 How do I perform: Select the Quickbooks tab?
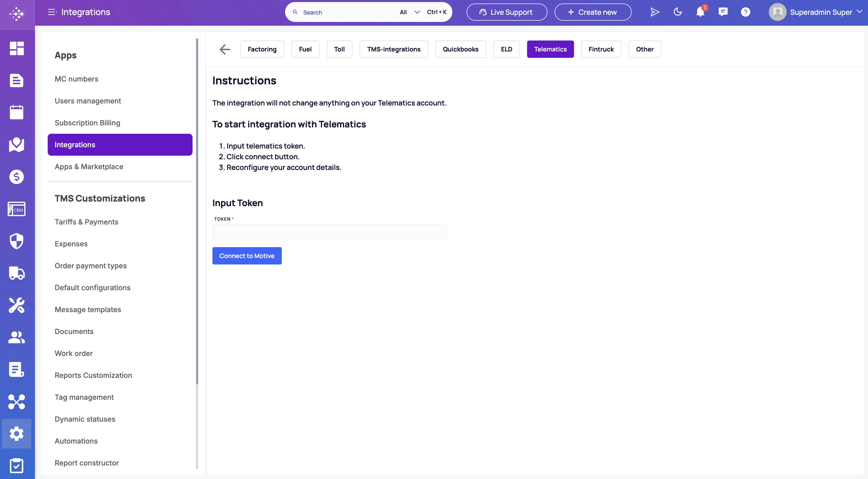460,49
